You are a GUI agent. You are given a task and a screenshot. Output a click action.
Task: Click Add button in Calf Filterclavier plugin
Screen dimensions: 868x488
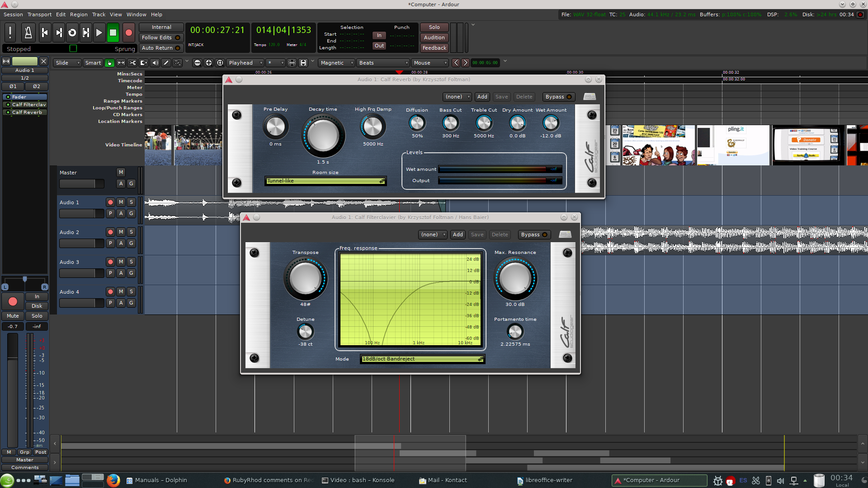pyautogui.click(x=457, y=234)
